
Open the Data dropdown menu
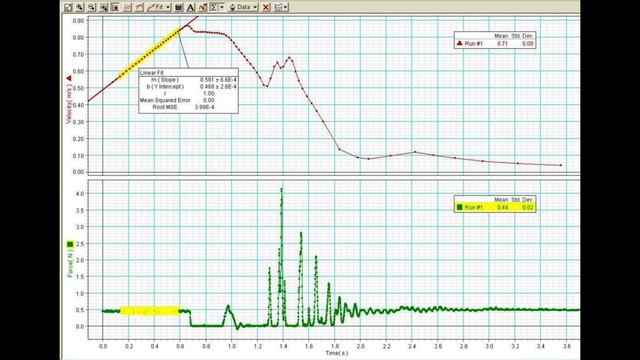[243, 7]
